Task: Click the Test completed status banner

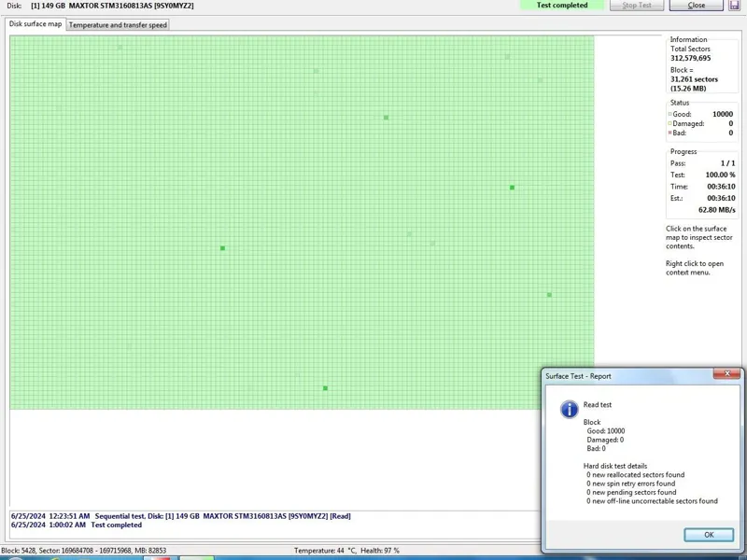Action: (562, 6)
